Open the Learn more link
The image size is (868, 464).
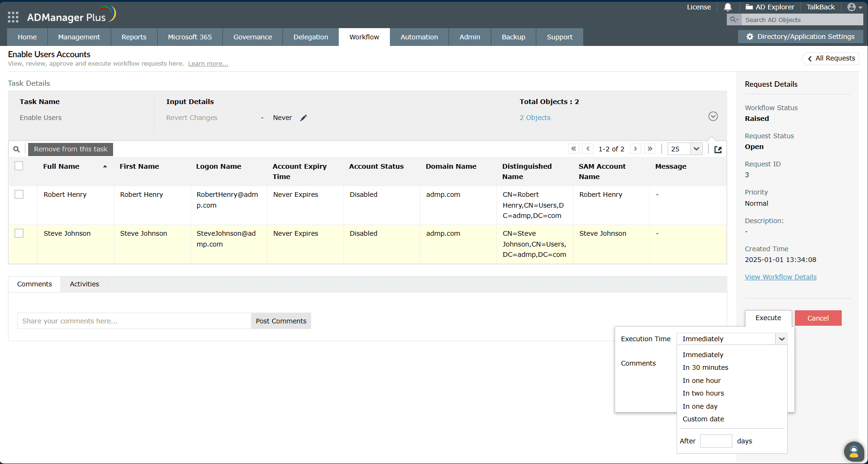tap(208, 64)
